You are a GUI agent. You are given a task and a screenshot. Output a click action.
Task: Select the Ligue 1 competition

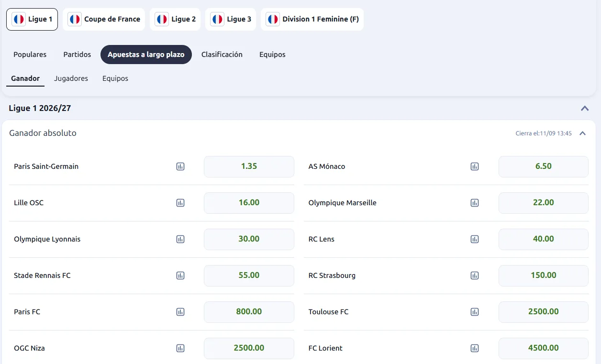tap(32, 19)
